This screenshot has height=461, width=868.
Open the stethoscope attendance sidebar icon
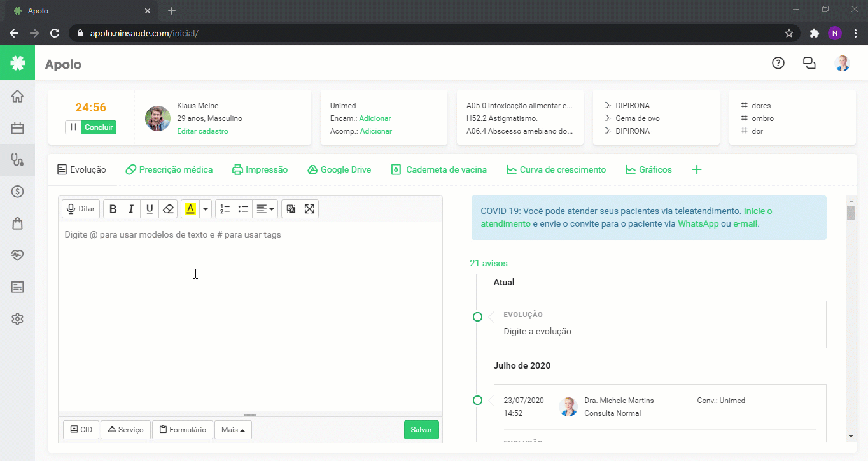(17, 160)
